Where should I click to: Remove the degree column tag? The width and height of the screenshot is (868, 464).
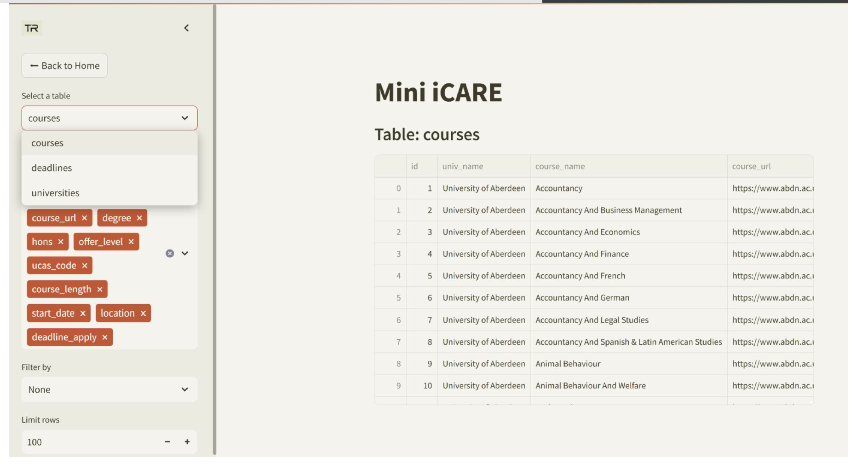pos(139,218)
